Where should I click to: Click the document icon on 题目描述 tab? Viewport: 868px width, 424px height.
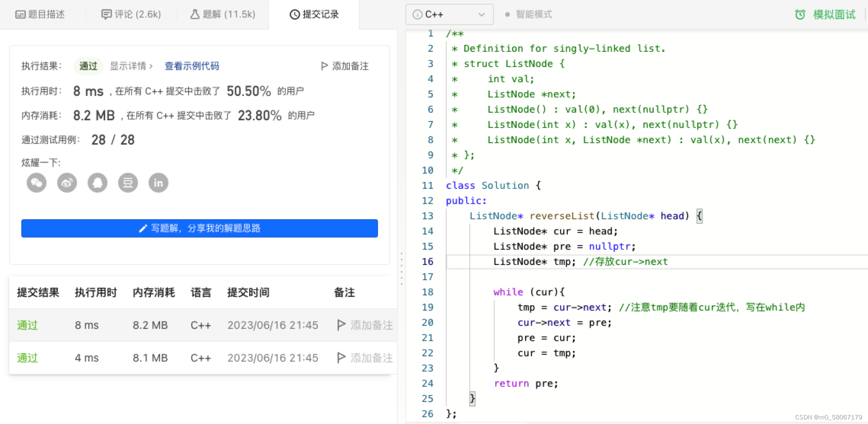tap(20, 14)
